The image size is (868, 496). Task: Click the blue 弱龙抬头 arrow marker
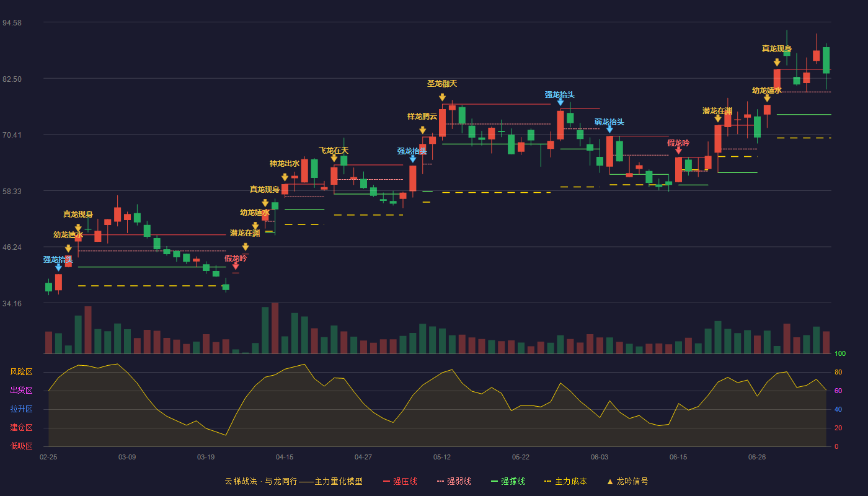coord(609,129)
